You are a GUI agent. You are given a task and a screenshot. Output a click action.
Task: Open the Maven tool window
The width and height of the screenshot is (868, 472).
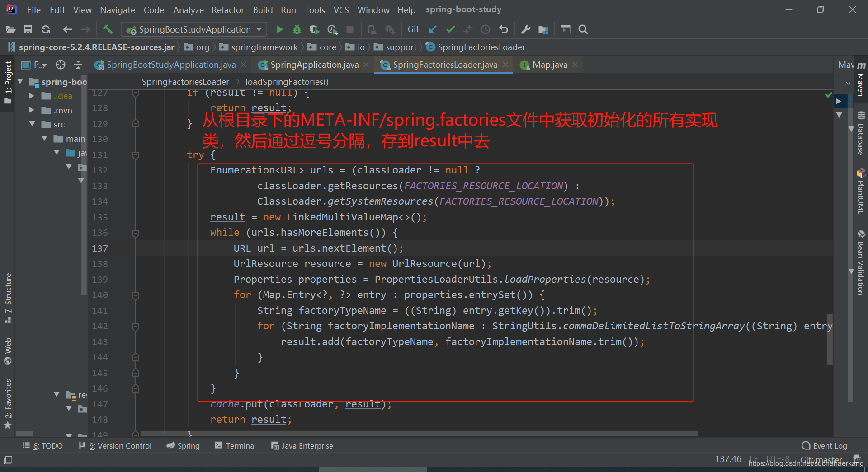click(861, 79)
